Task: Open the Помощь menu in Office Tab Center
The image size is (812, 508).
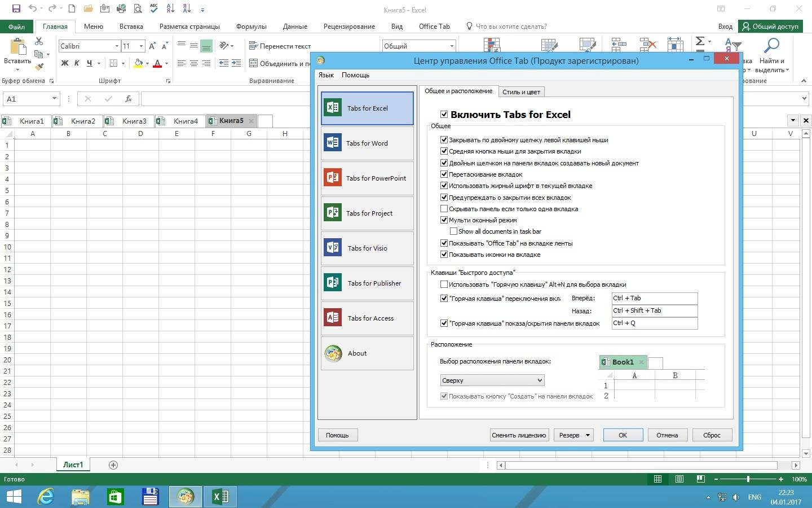Action: [x=355, y=75]
